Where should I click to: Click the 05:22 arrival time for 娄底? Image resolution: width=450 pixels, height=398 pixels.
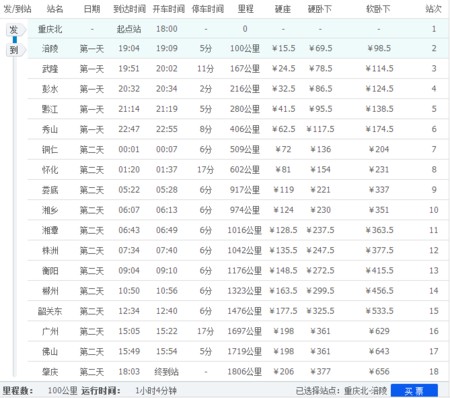point(129,190)
